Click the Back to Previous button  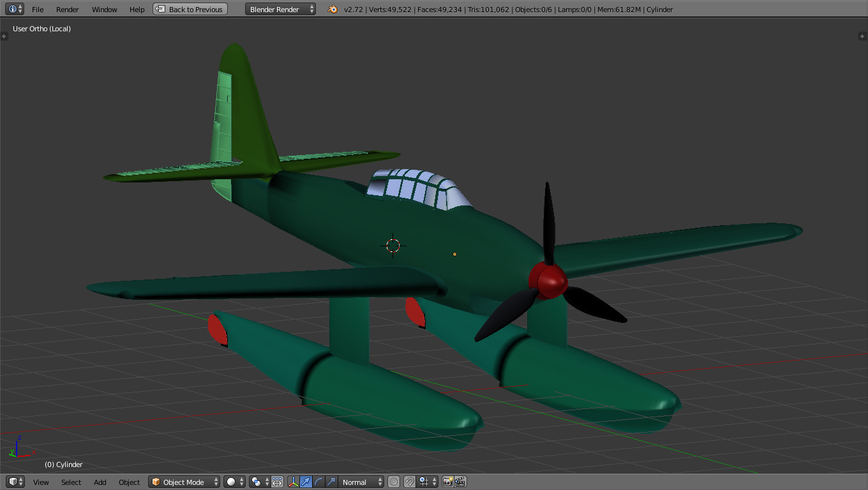(x=190, y=9)
